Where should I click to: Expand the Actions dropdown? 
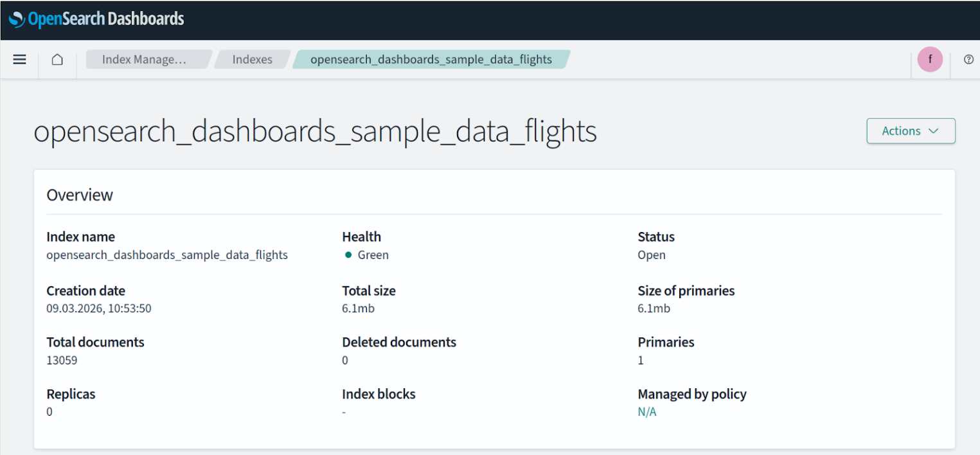[x=910, y=131]
